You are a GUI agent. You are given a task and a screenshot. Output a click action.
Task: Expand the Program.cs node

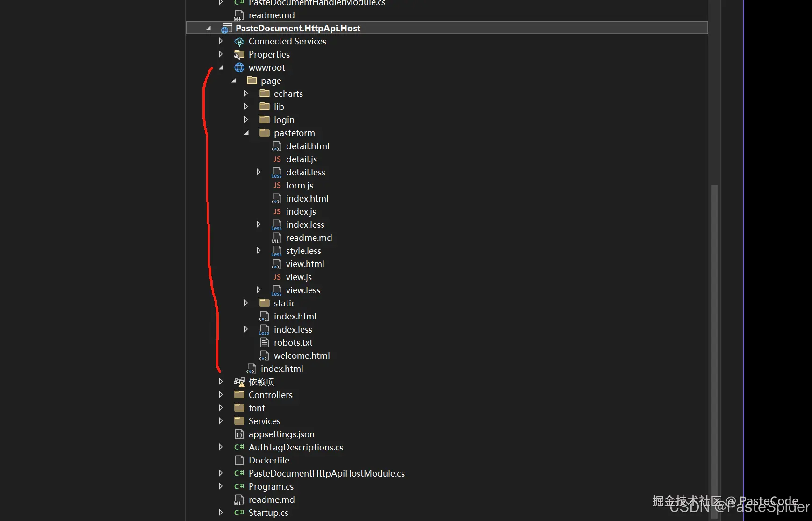tap(221, 486)
